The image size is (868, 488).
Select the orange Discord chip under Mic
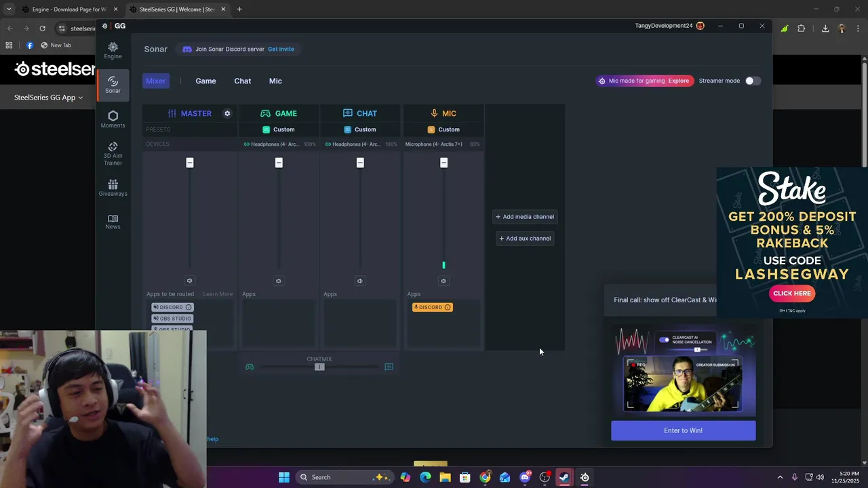(x=432, y=307)
